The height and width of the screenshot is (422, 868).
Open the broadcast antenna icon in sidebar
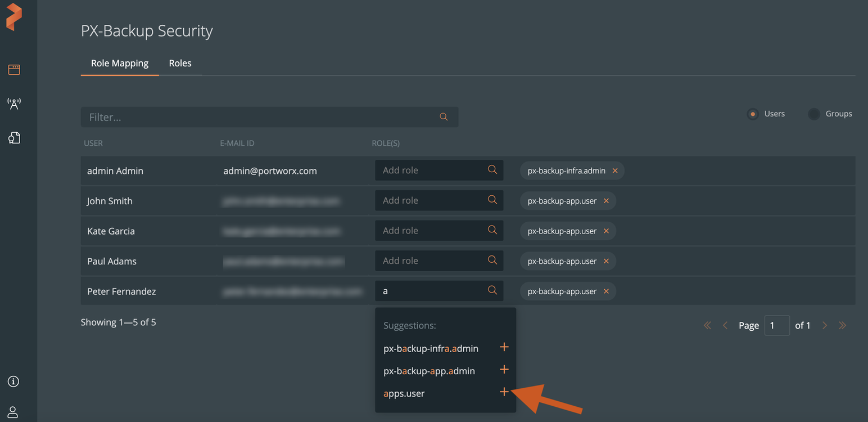click(x=14, y=104)
